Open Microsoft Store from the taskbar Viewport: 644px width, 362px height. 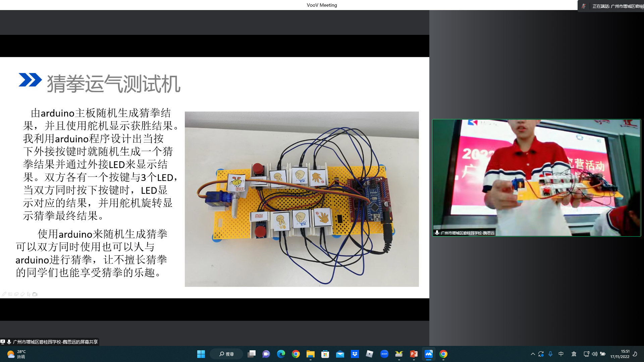click(325, 354)
